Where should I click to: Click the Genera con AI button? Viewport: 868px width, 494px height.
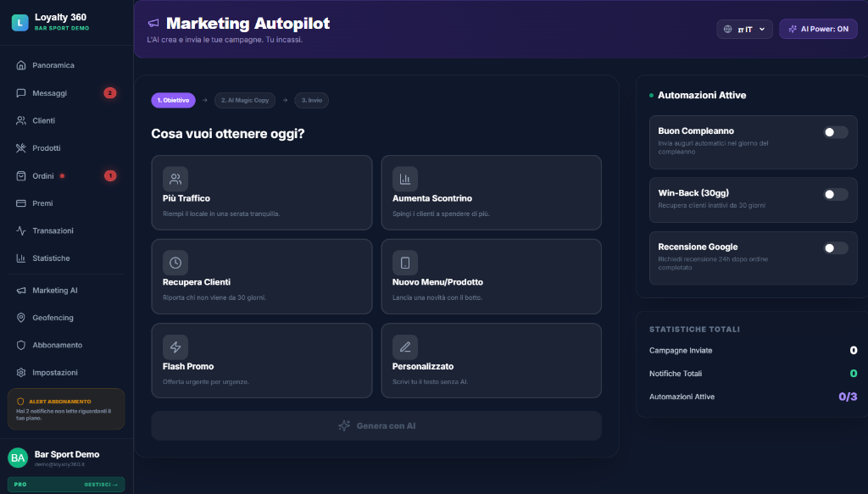click(x=376, y=425)
